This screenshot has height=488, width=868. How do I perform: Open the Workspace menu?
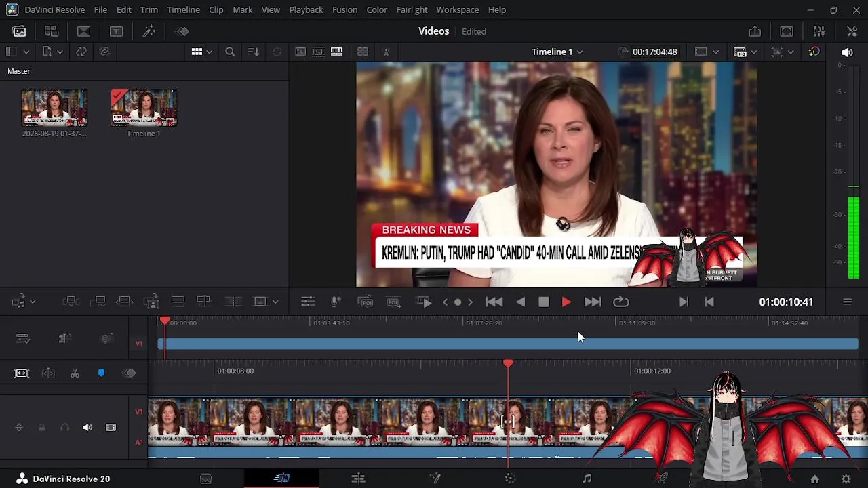pos(457,9)
